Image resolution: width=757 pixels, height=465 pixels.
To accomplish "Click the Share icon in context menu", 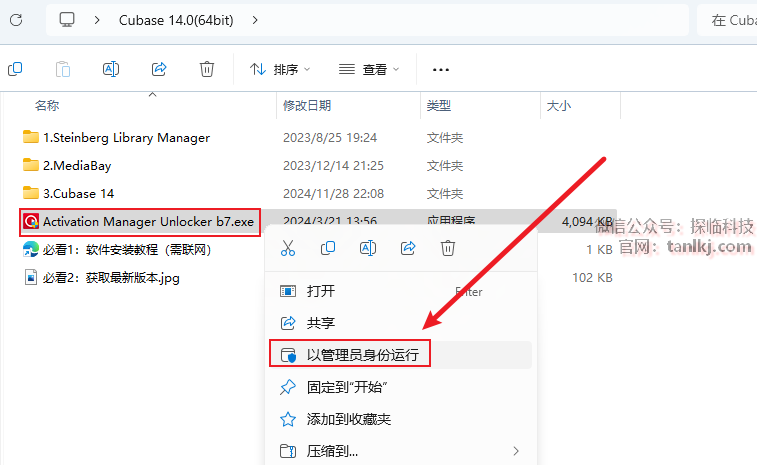I will (408, 248).
